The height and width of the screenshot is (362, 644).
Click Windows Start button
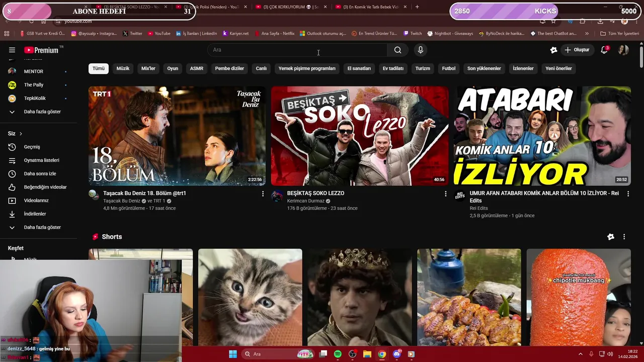tap(233, 354)
